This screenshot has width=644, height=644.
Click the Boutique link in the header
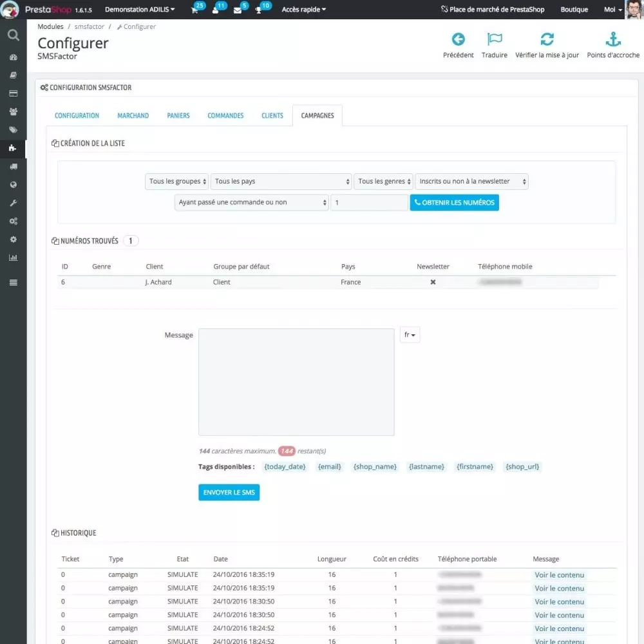(574, 10)
